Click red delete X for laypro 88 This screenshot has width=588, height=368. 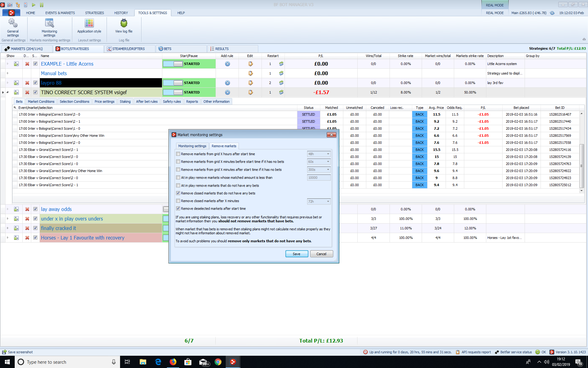pyautogui.click(x=27, y=83)
